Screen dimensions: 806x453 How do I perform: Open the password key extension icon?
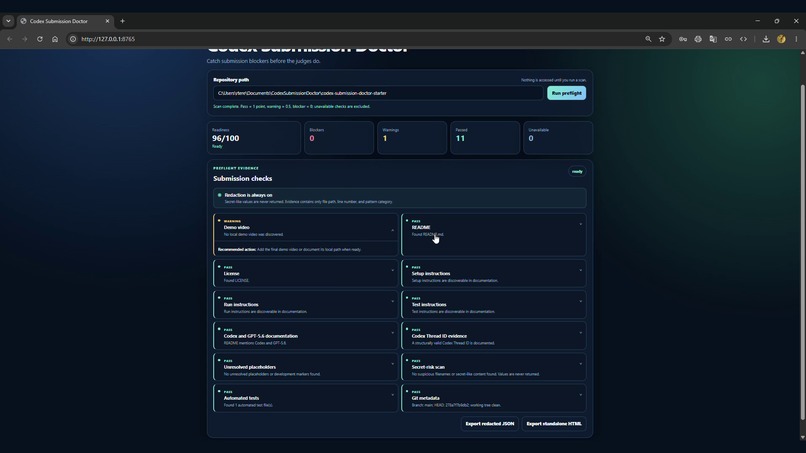pos(683,39)
